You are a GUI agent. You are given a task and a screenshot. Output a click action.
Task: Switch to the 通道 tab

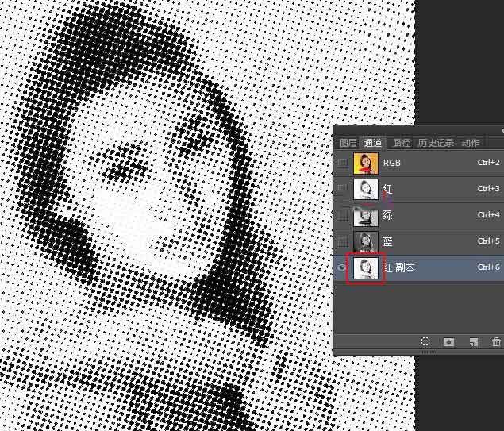[x=373, y=143]
